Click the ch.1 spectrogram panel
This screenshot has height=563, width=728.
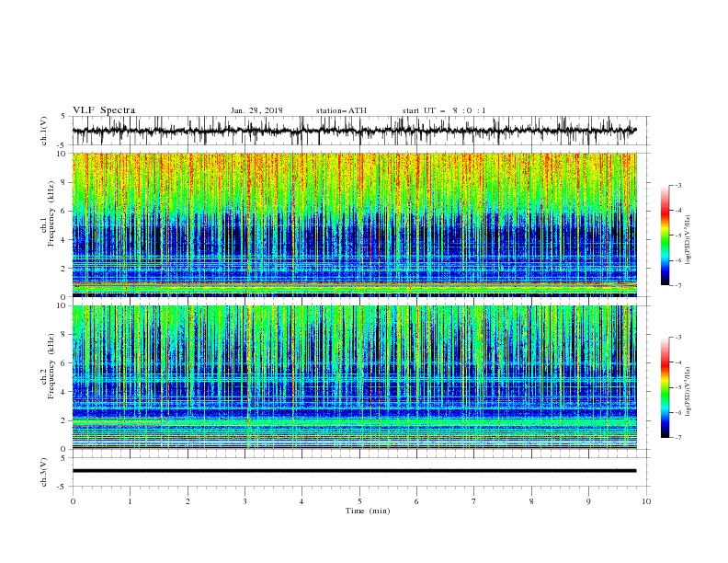pyautogui.click(x=354, y=224)
